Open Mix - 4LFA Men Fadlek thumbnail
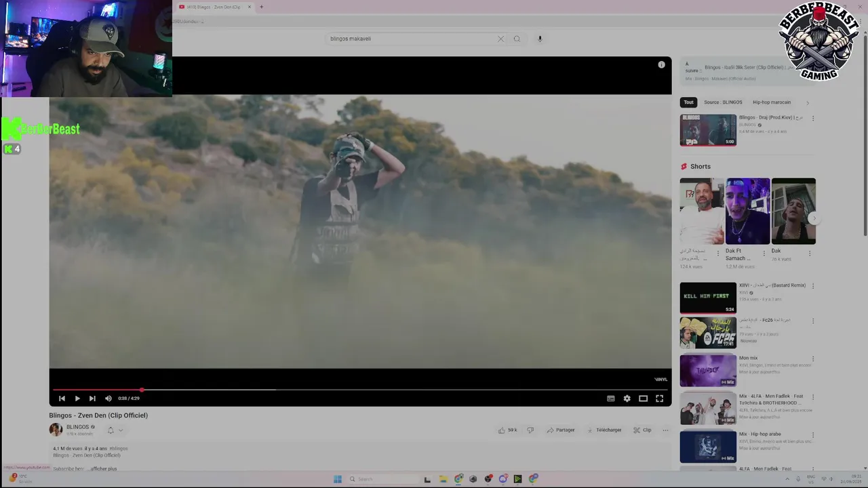 pos(708,409)
